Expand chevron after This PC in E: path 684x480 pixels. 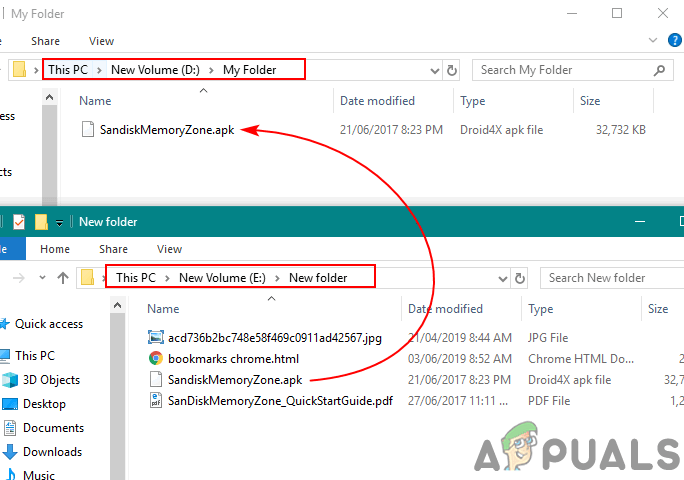[167, 278]
